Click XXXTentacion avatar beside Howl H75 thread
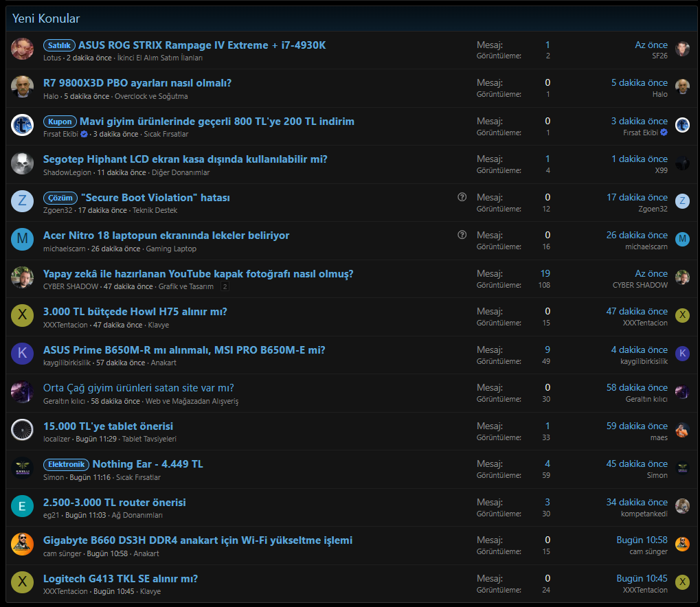Image resolution: width=700 pixels, height=607 pixels. coord(22,316)
